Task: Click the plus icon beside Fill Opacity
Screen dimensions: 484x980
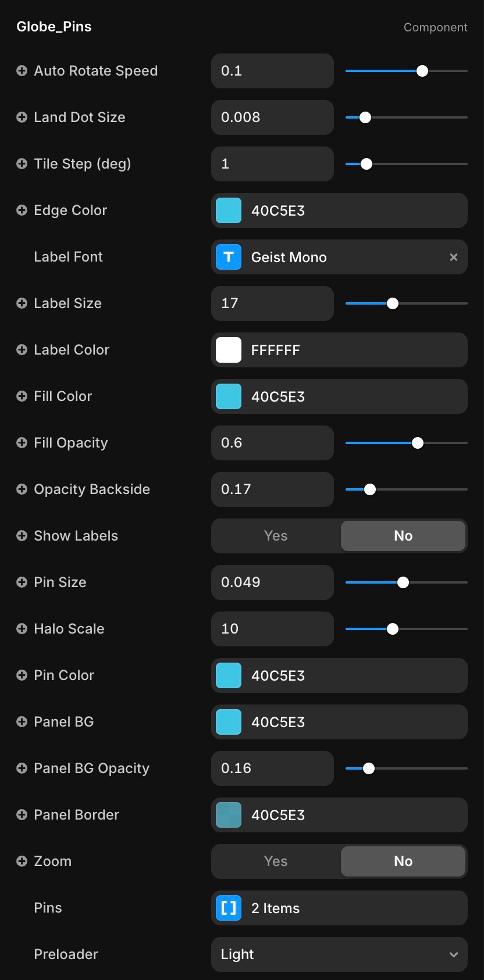Action: coord(22,443)
